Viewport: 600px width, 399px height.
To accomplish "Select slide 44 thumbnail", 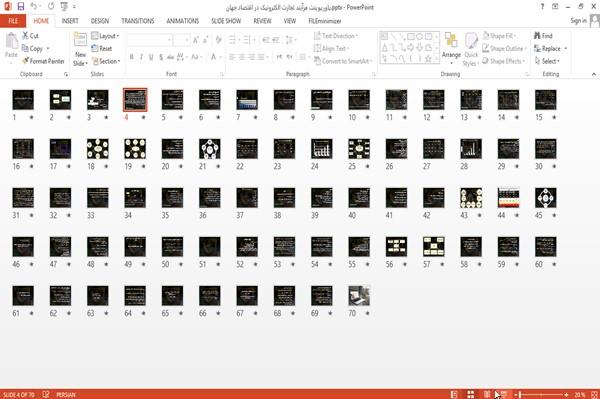I will (x=509, y=198).
